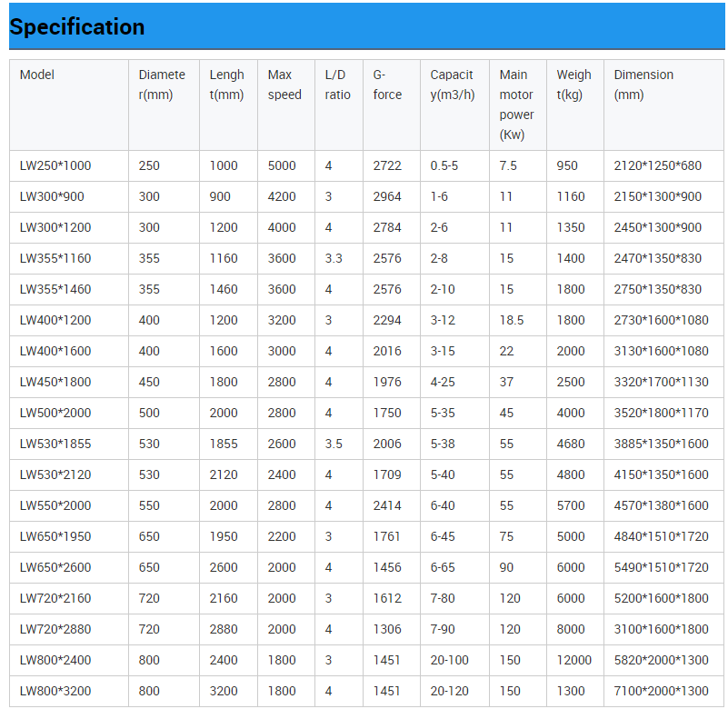Select the L/D ratio column header
This screenshot has width=728, height=709.
[336, 83]
